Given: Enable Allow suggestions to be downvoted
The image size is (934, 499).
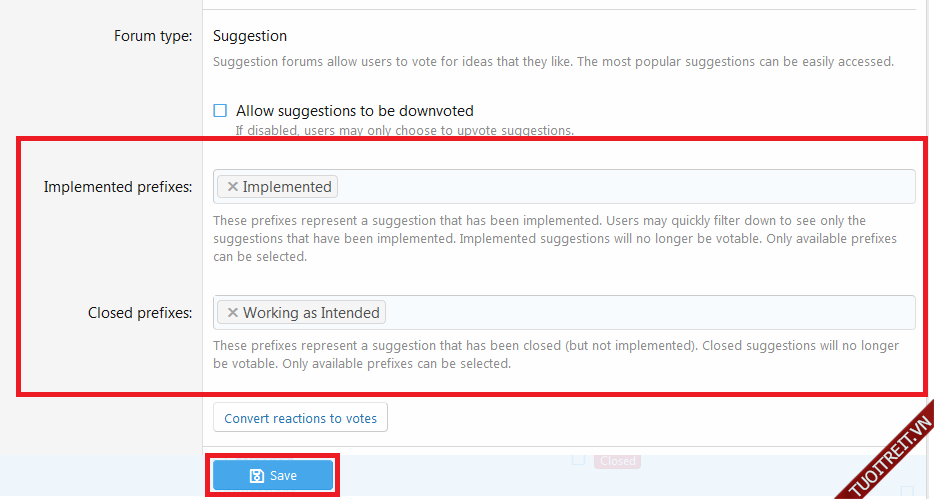Looking at the screenshot, I should 220,111.
